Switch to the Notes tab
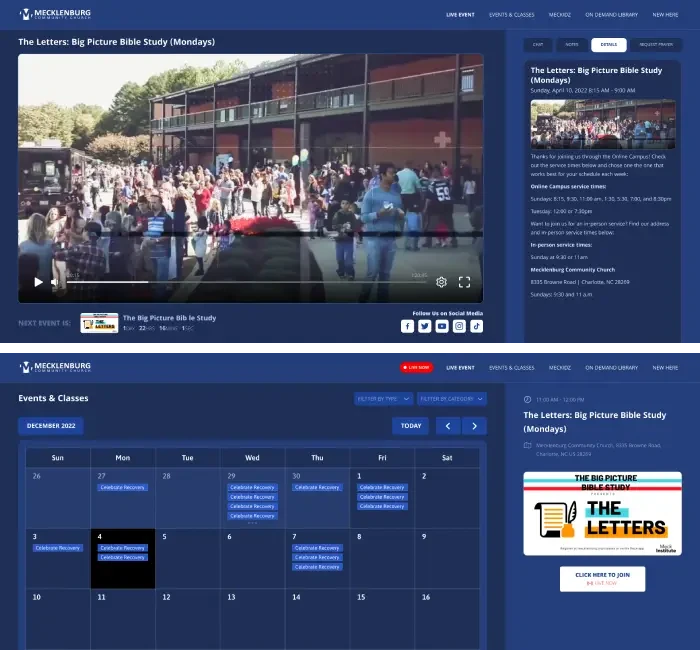700x650 pixels. 571,45
